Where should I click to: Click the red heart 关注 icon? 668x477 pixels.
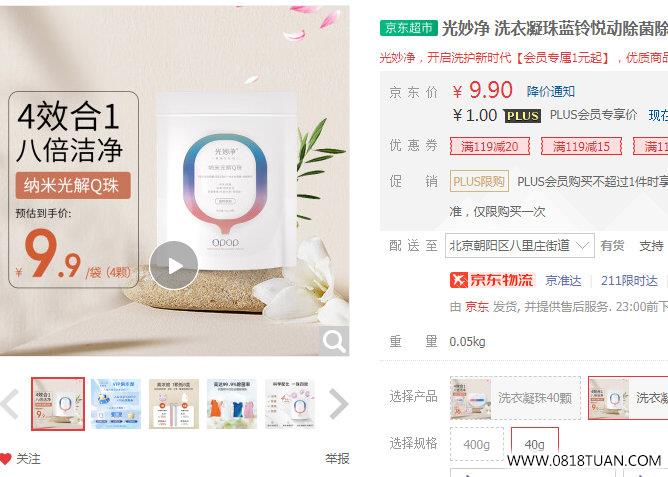click(5, 459)
